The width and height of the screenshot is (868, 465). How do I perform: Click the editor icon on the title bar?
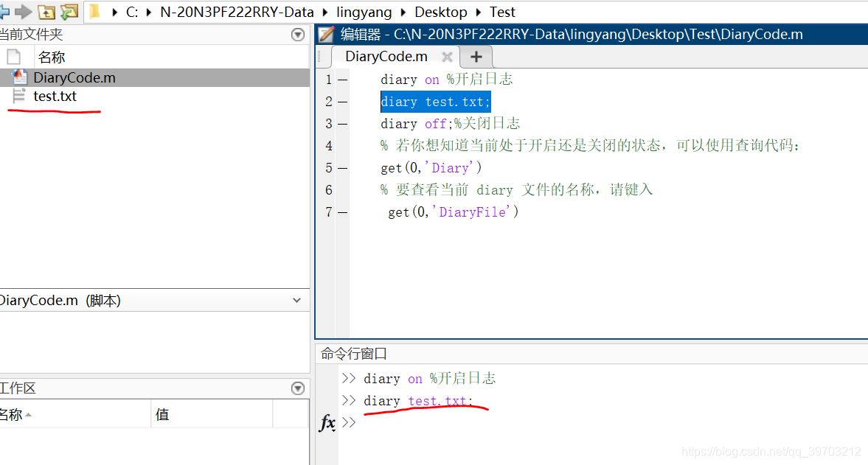pos(325,34)
